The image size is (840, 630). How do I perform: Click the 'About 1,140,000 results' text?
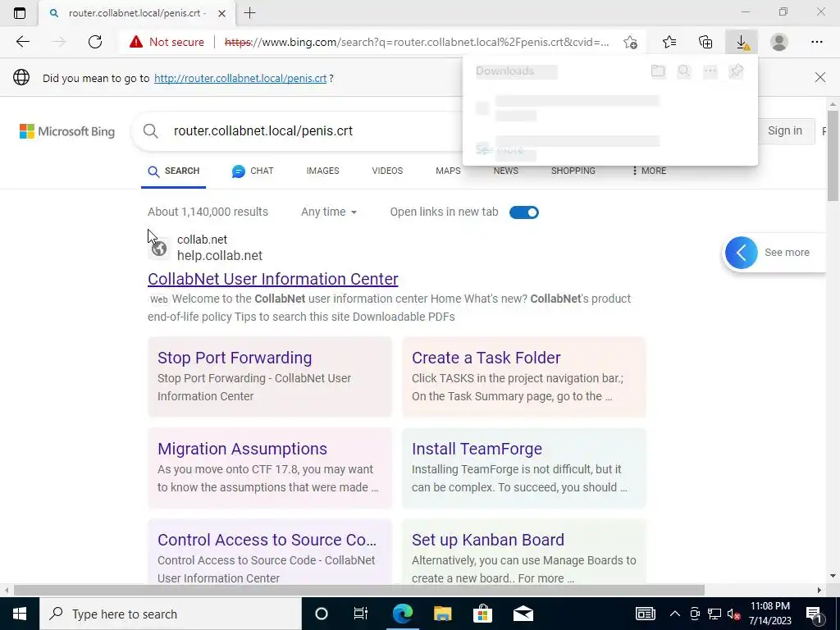[x=208, y=212]
